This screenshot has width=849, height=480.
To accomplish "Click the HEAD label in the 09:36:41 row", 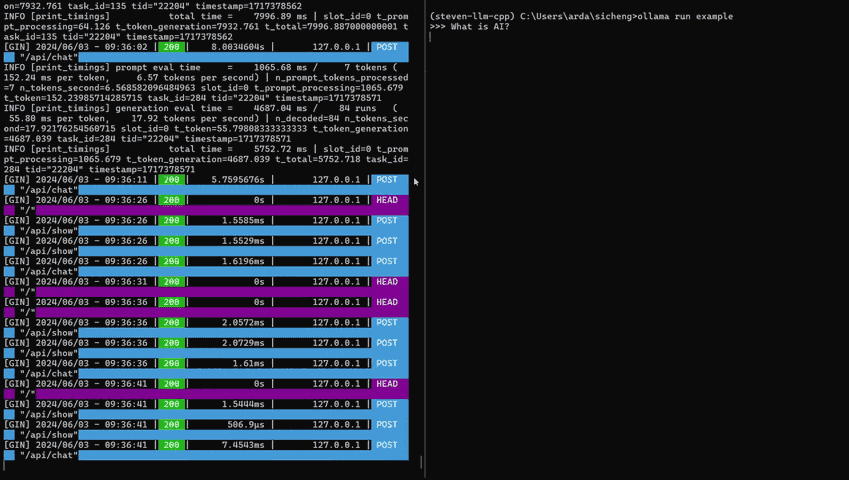I will click(x=387, y=384).
